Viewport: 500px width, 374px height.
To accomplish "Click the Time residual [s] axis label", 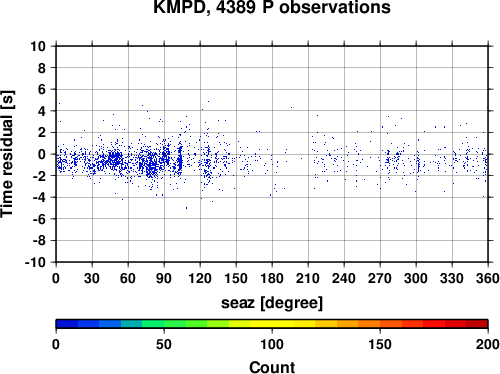I will (x=7, y=154).
